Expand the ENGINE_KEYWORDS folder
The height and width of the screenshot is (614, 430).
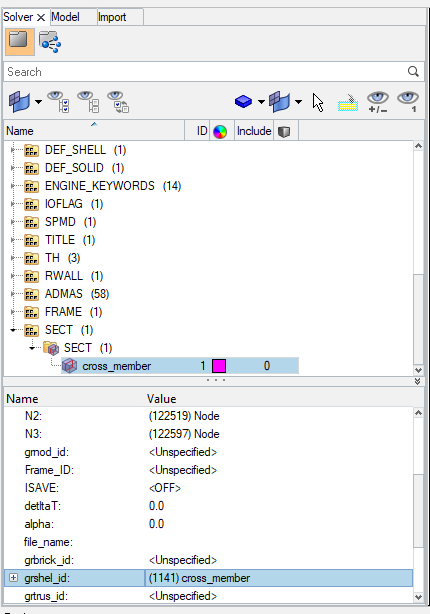click(13, 186)
